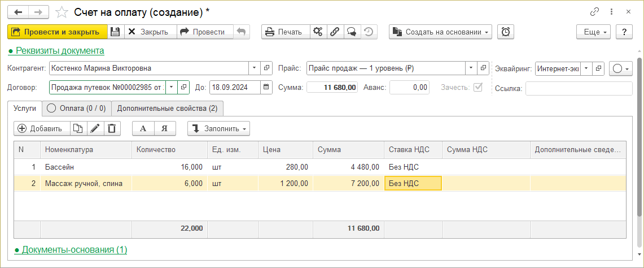Mark document as favorite with star icon
Viewport: 644px width, 268px height.
(63, 12)
